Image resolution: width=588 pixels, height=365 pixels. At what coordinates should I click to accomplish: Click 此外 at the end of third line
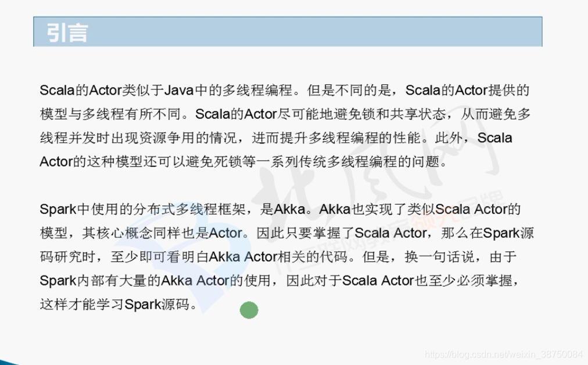pos(449,138)
